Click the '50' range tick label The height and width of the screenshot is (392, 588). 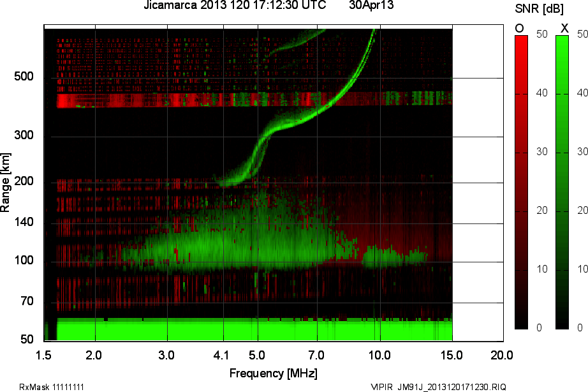click(27, 340)
